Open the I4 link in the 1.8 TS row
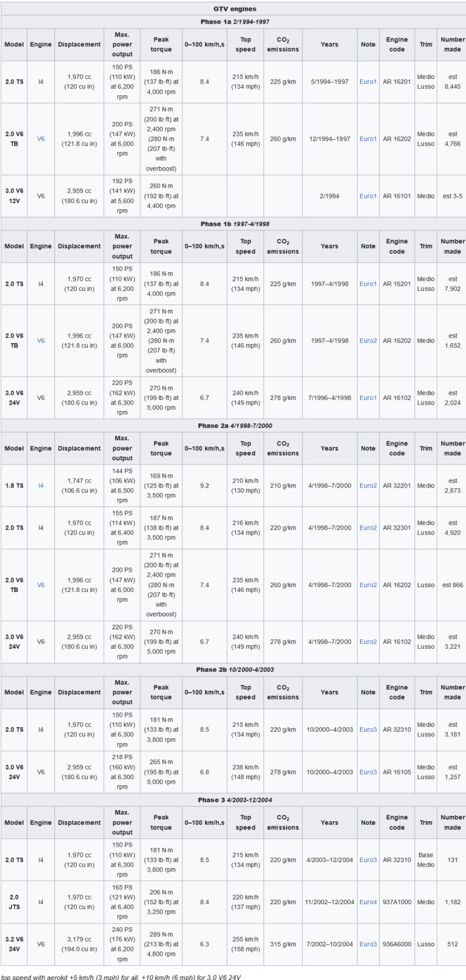This screenshot has width=466, height=980. pos(41,486)
